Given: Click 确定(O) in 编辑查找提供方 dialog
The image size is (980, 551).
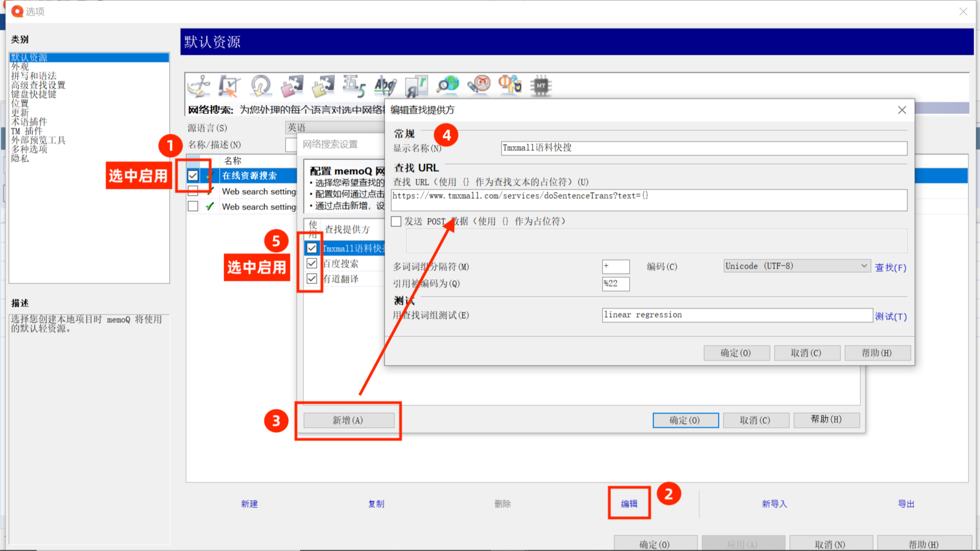Looking at the screenshot, I should point(737,353).
